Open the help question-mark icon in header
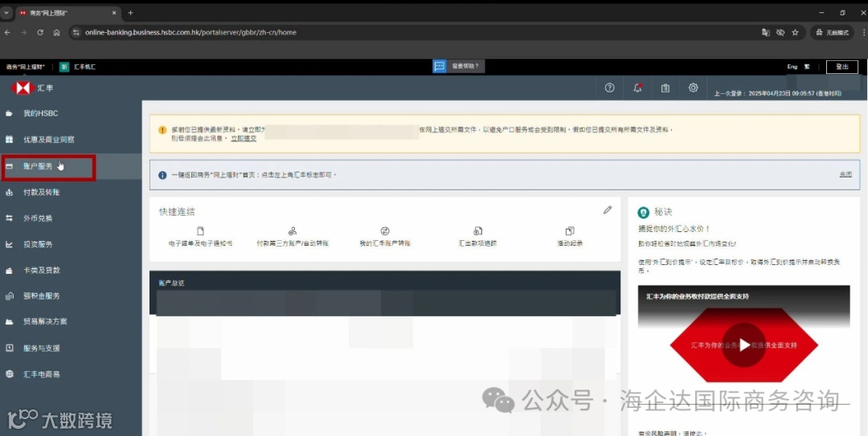868x436 pixels. pyautogui.click(x=609, y=88)
